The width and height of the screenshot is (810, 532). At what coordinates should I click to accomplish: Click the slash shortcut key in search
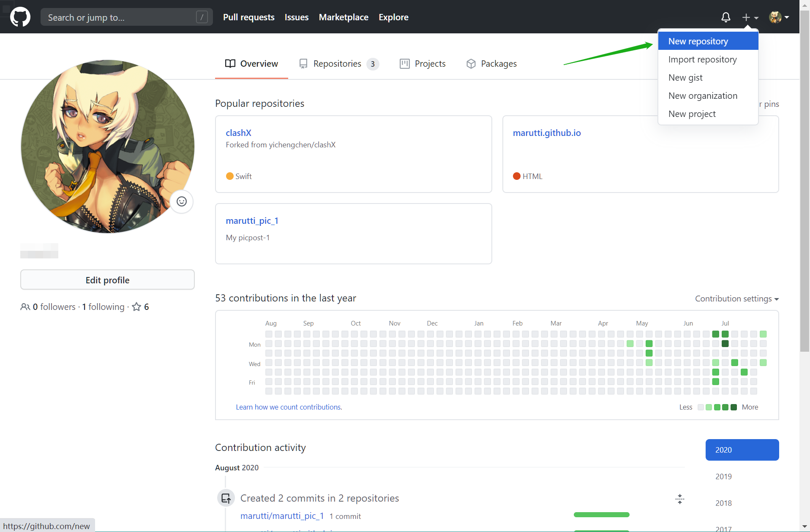point(202,17)
